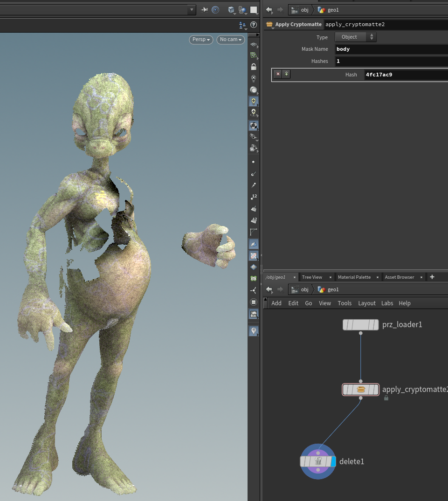The image size is (448, 501).
Task: Open the Persp viewport dropdown
Action: 201,40
